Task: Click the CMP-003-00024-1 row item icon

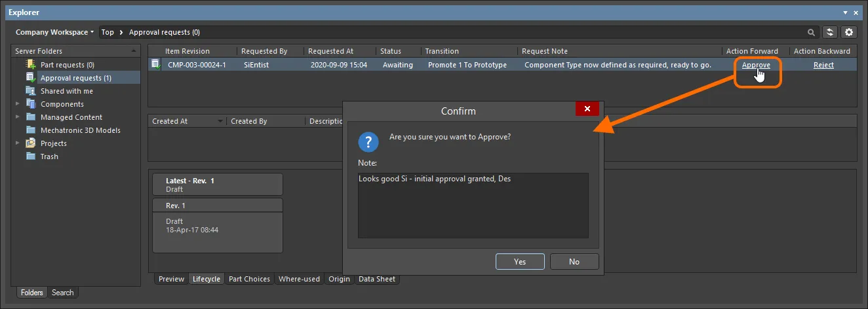Action: [x=155, y=64]
